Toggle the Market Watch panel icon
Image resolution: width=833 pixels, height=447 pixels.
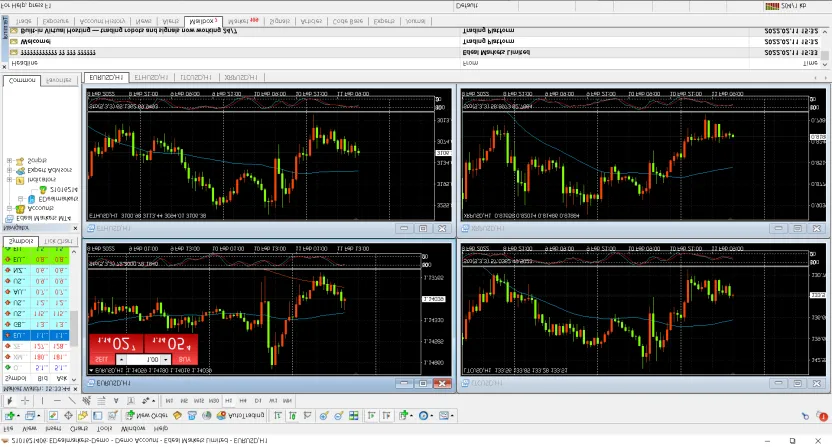coord(53,416)
